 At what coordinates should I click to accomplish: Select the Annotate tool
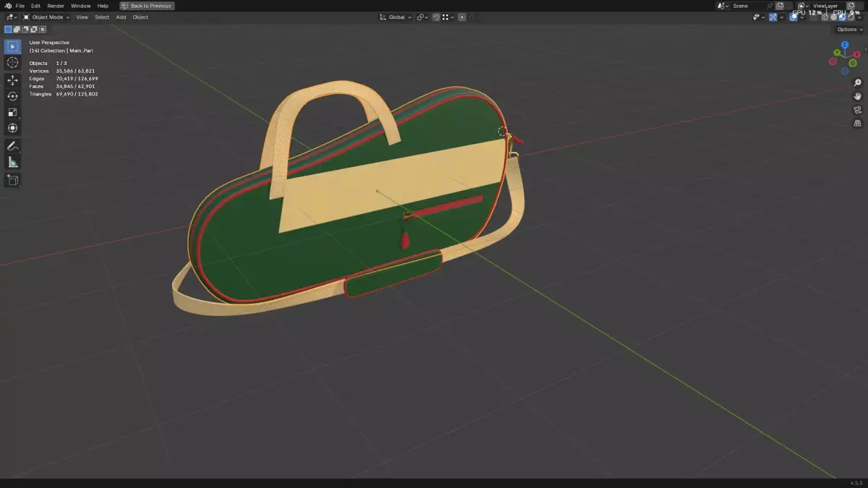[x=12, y=146]
